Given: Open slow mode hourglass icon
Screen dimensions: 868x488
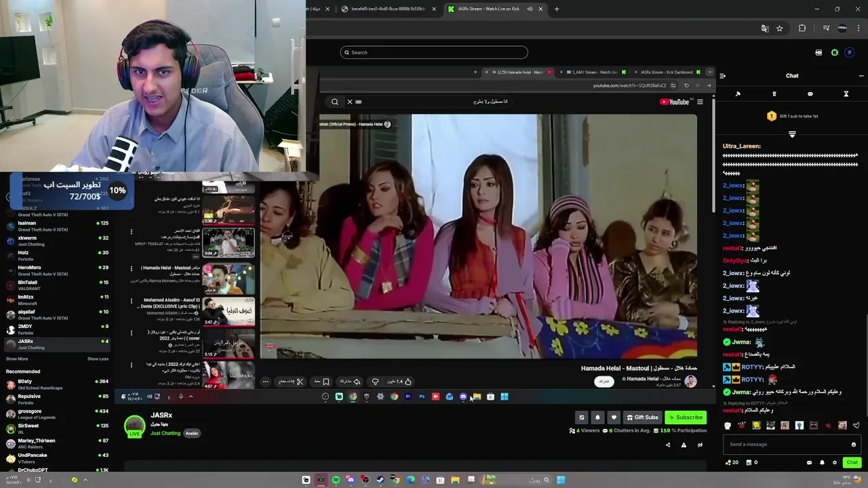Looking at the screenshot, I should [846, 94].
